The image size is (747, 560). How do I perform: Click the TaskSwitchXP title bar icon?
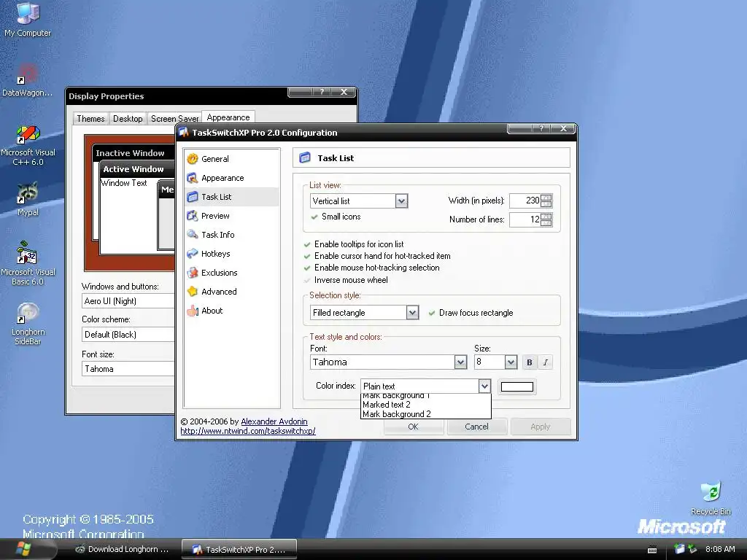coord(183,133)
